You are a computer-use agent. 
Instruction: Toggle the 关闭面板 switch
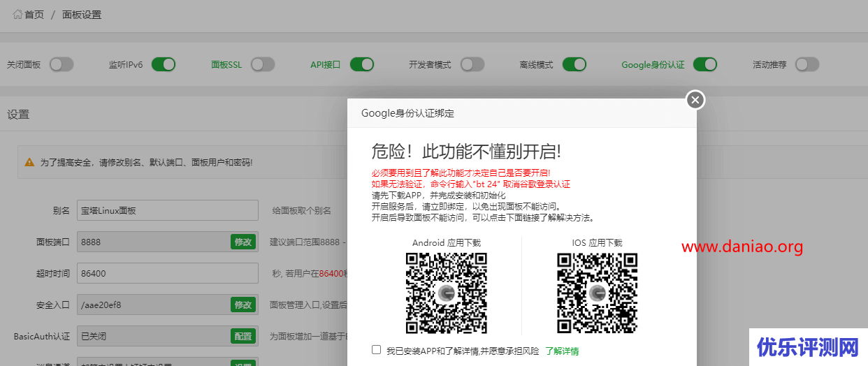click(x=61, y=64)
